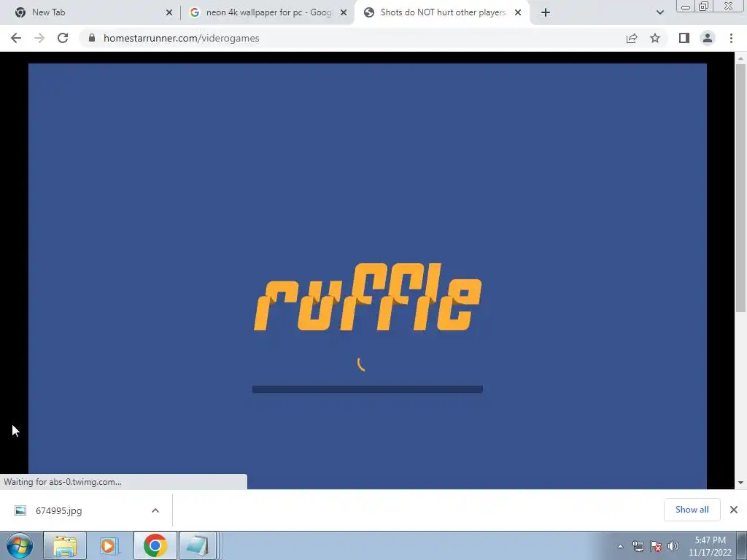
Task: Close the New Tab tab
Action: (169, 13)
